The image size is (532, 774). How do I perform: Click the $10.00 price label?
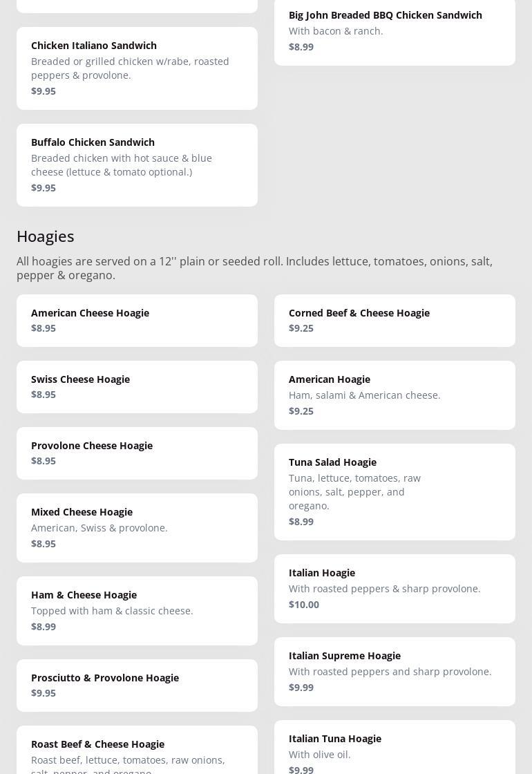pyautogui.click(x=304, y=605)
